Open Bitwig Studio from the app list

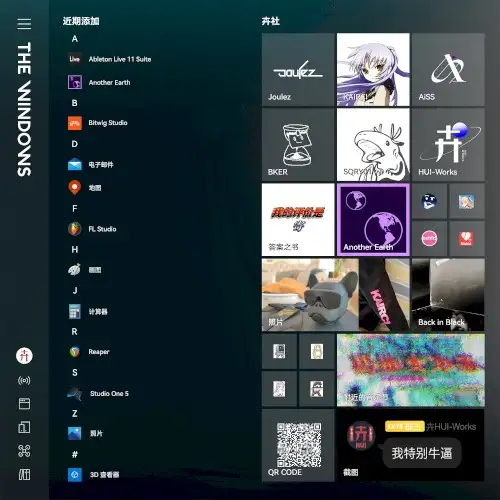click(x=98, y=123)
